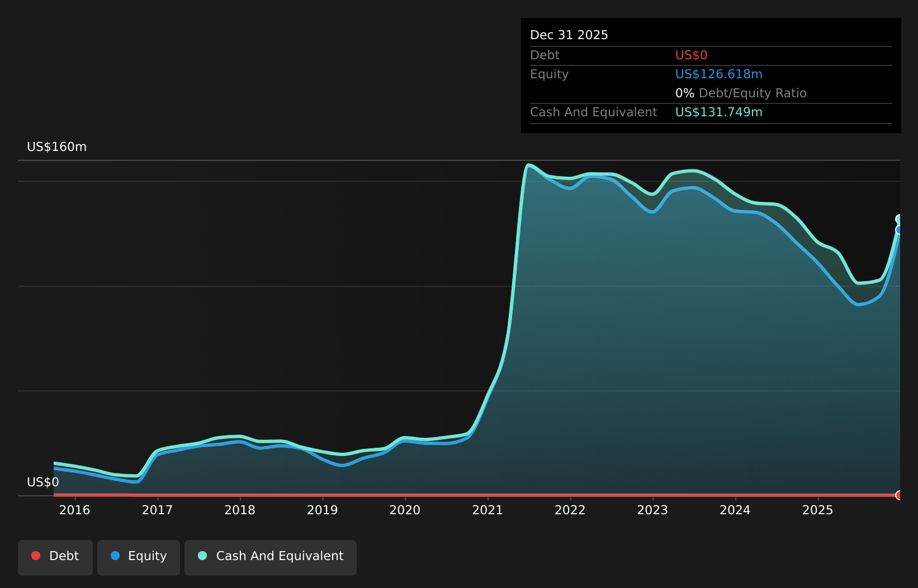Screen dimensions: 918x588
Task: Click the US$0 debt value in tooltip
Action: (x=692, y=55)
